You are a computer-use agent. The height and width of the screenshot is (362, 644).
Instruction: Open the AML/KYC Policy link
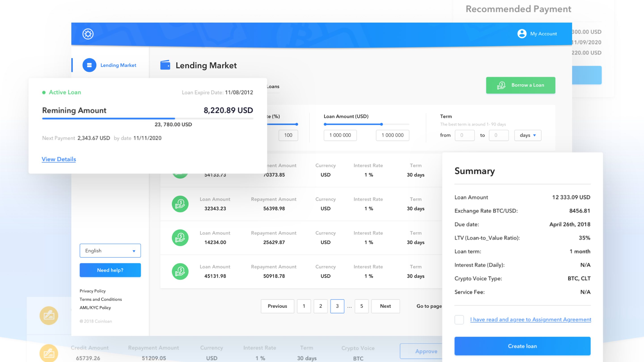[x=95, y=308]
